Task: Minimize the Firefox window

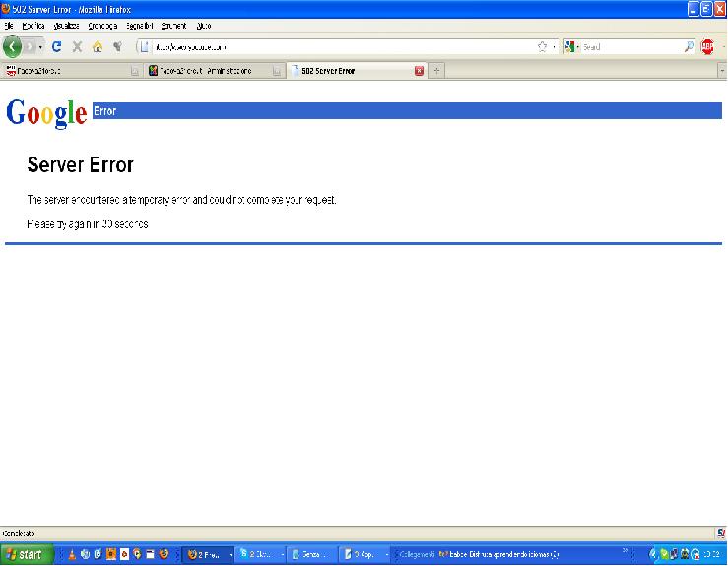Action: coord(693,9)
